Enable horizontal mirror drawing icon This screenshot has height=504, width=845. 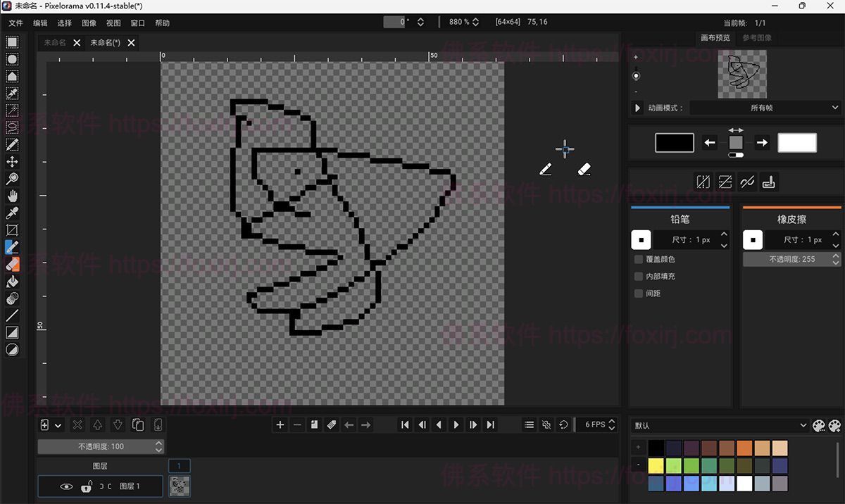point(703,182)
